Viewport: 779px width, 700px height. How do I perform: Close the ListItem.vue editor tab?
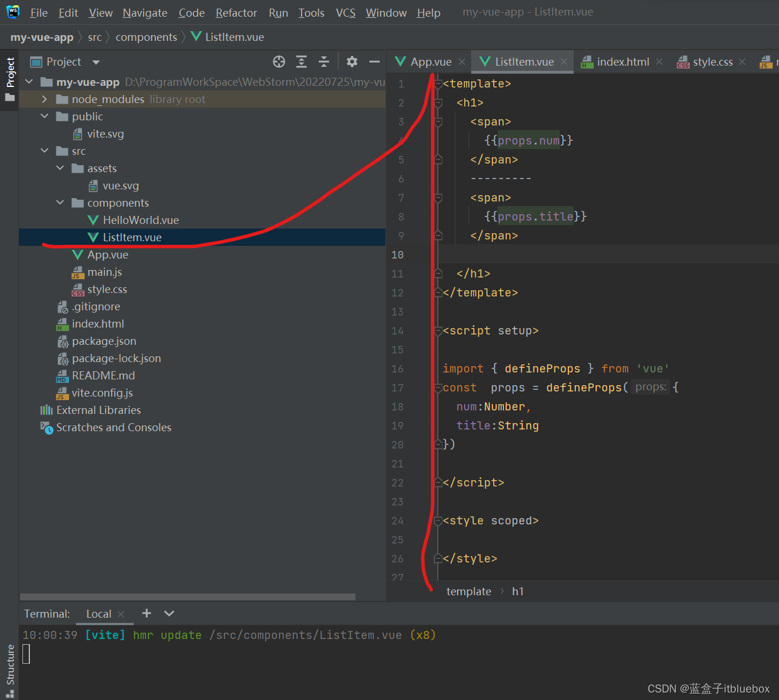(564, 62)
